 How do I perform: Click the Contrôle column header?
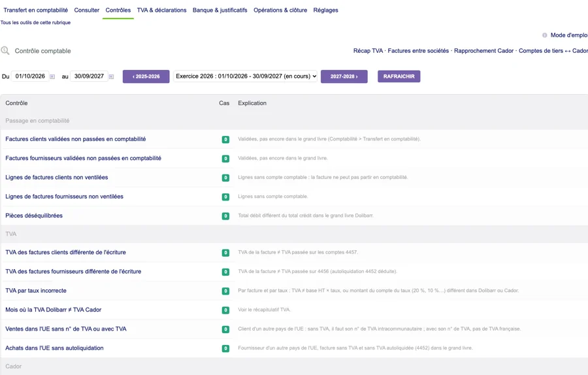16,103
